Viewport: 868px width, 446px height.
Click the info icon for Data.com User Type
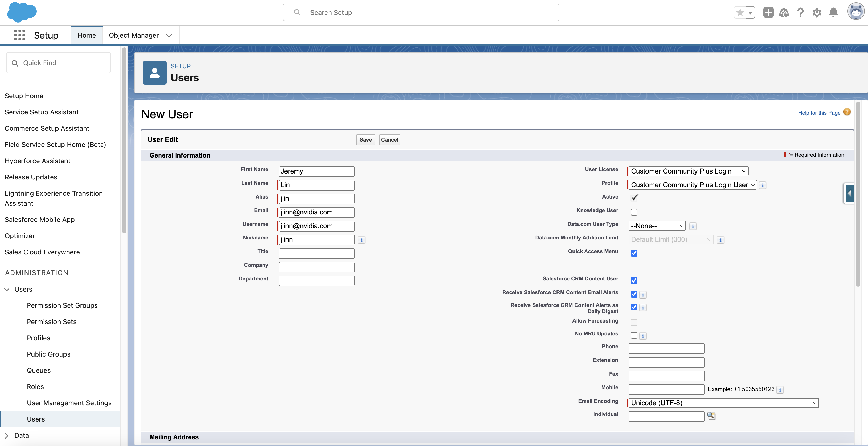[693, 226]
